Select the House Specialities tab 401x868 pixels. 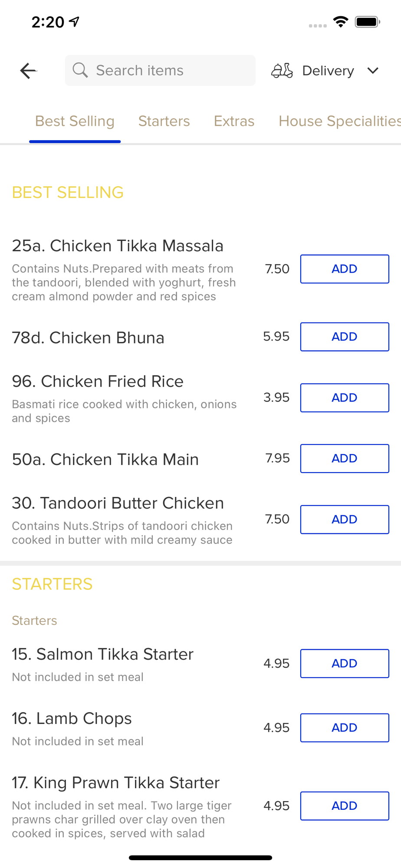tap(339, 121)
